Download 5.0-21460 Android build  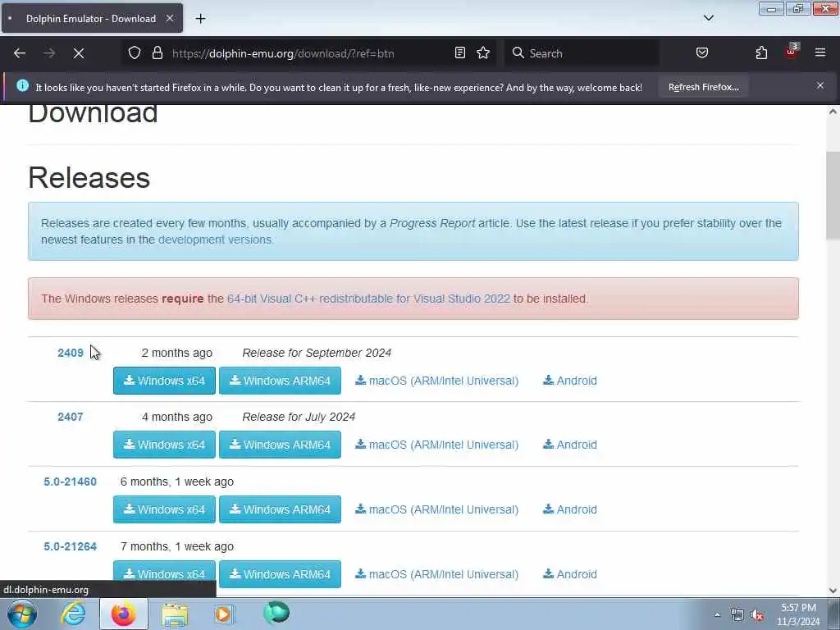570,509
